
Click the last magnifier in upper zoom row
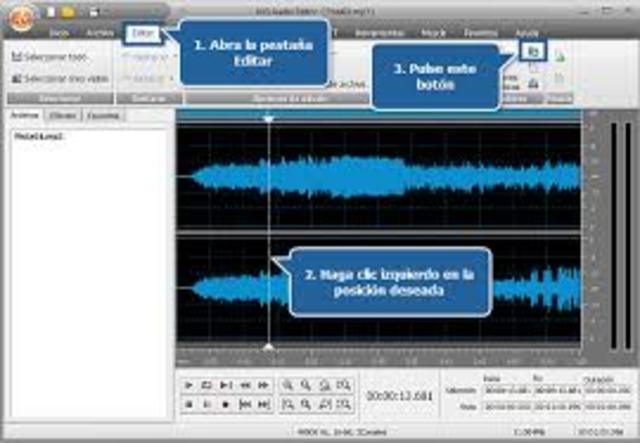click(x=344, y=385)
